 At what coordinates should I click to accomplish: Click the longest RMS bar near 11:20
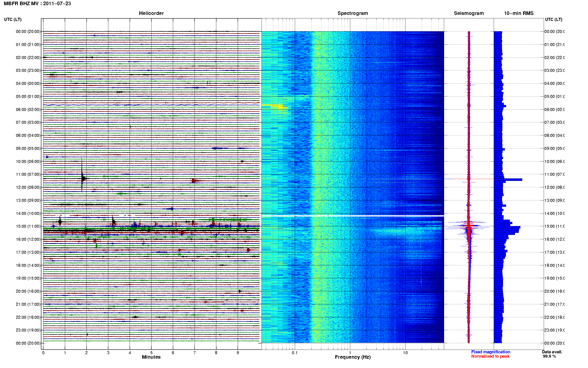pyautogui.click(x=508, y=180)
